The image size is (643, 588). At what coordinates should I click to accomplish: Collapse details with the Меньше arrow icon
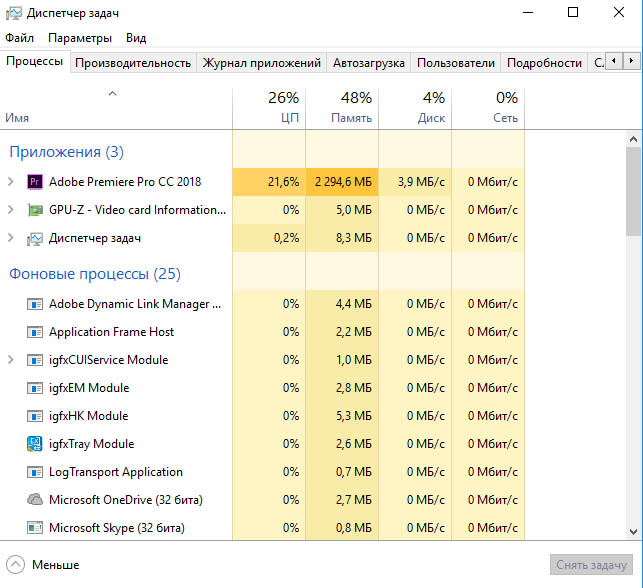(16, 565)
